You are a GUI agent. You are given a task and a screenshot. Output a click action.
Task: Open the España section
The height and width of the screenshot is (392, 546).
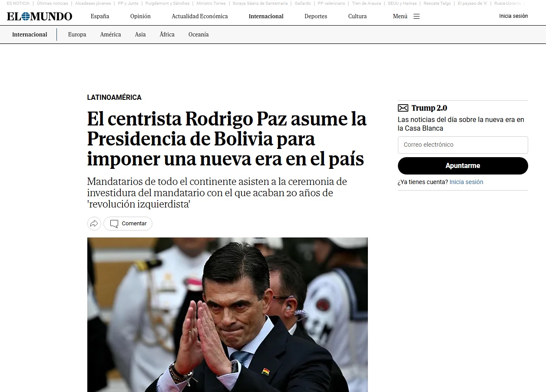[100, 16]
